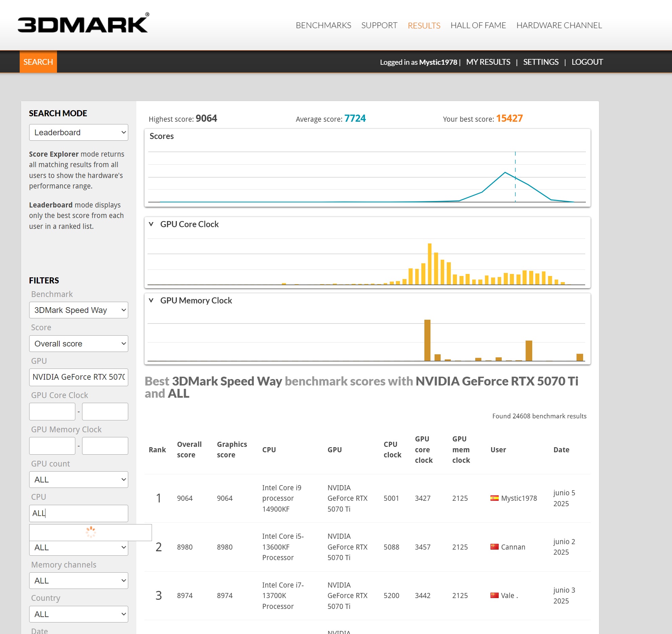This screenshot has width=672, height=634.
Task: Click the 3DMark logo
Action: 83,23
